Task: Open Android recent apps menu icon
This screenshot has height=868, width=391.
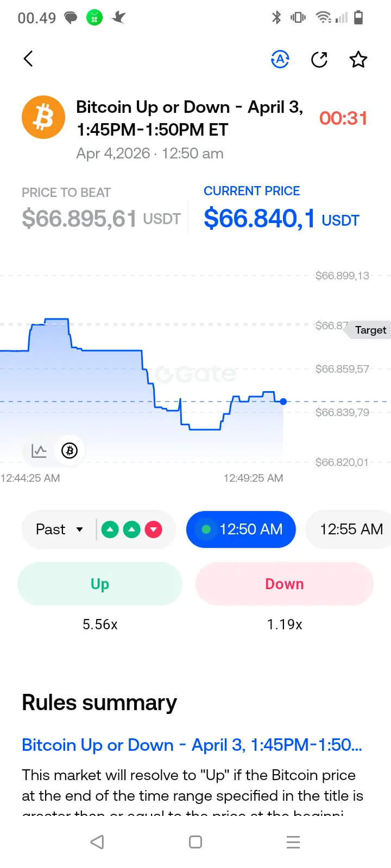Action: (293, 842)
